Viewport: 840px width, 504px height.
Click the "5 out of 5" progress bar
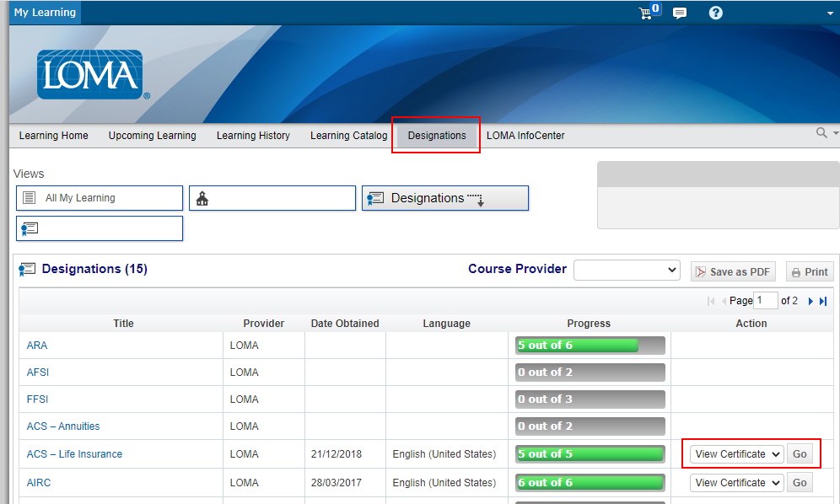point(590,454)
